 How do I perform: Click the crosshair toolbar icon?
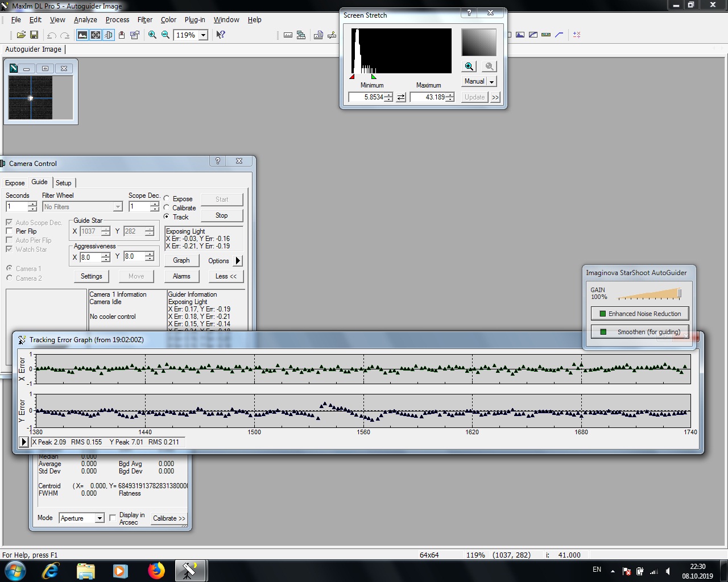[x=96, y=35]
